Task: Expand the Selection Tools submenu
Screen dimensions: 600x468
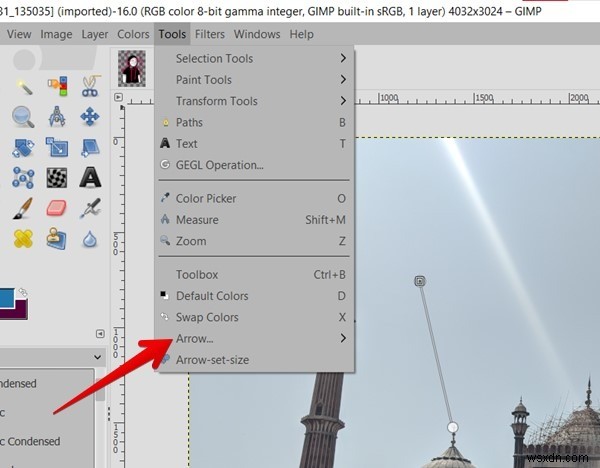Action: (254, 59)
